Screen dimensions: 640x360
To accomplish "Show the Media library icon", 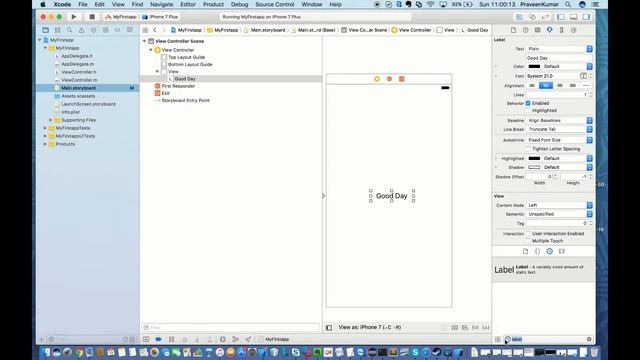I will [562, 251].
